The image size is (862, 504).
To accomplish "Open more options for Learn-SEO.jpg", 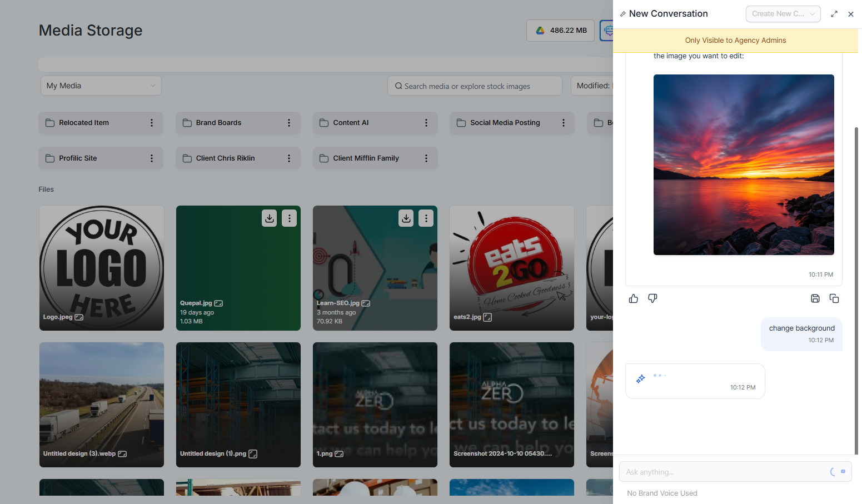I will point(426,218).
